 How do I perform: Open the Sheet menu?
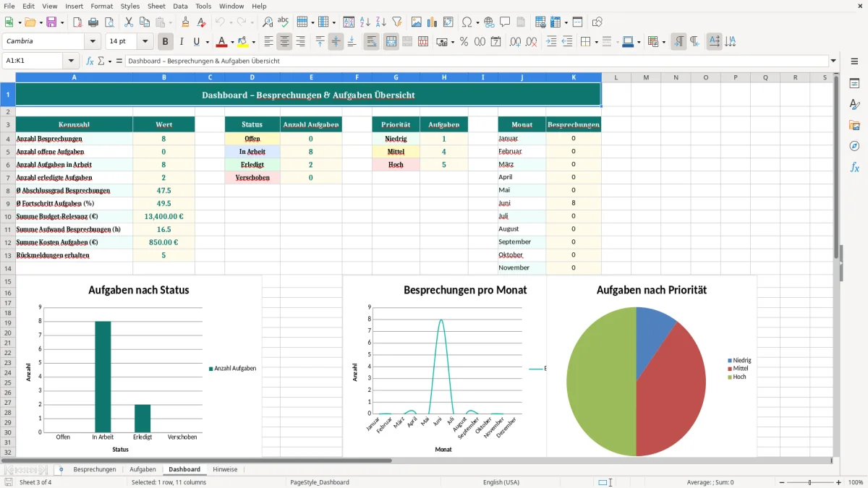tap(156, 6)
